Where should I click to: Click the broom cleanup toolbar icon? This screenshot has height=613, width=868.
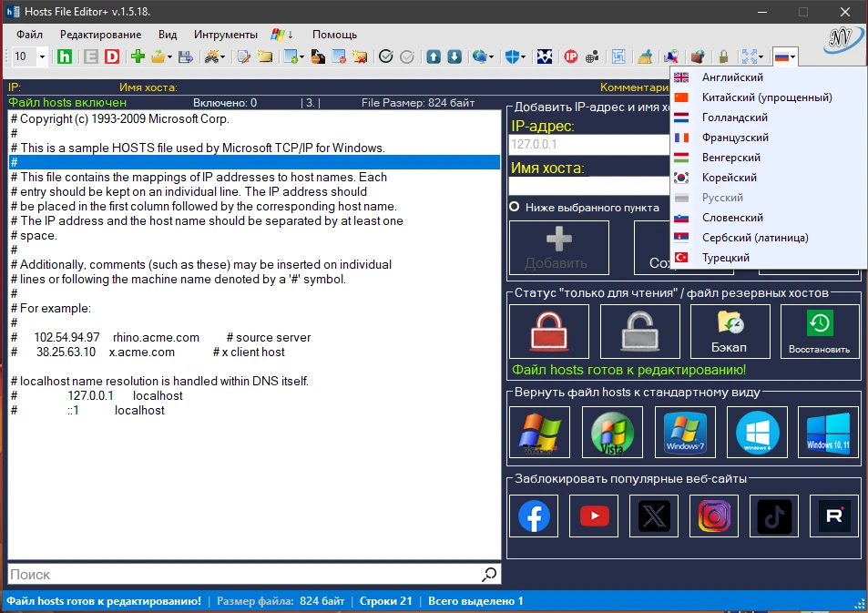click(x=645, y=56)
